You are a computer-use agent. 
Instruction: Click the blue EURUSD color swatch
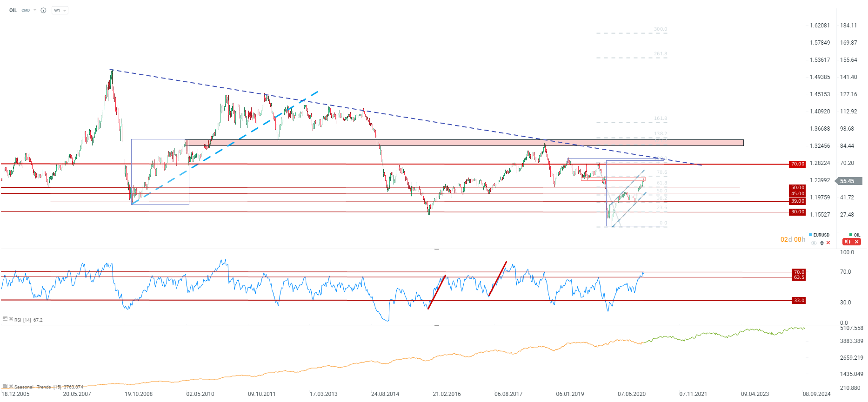810,235
